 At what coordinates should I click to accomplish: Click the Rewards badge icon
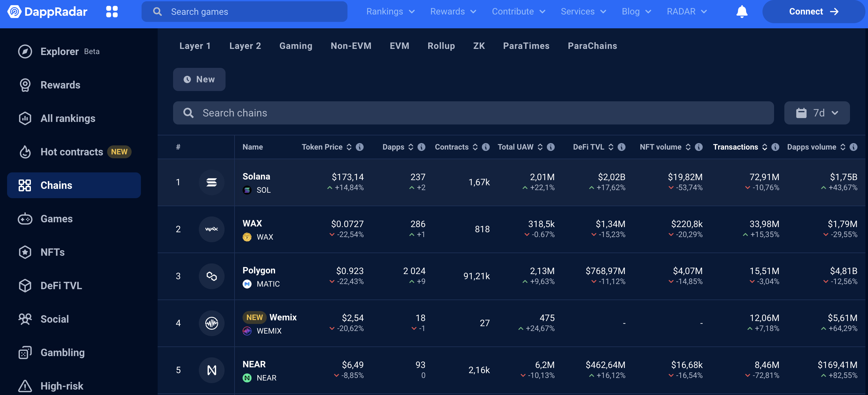(25, 85)
